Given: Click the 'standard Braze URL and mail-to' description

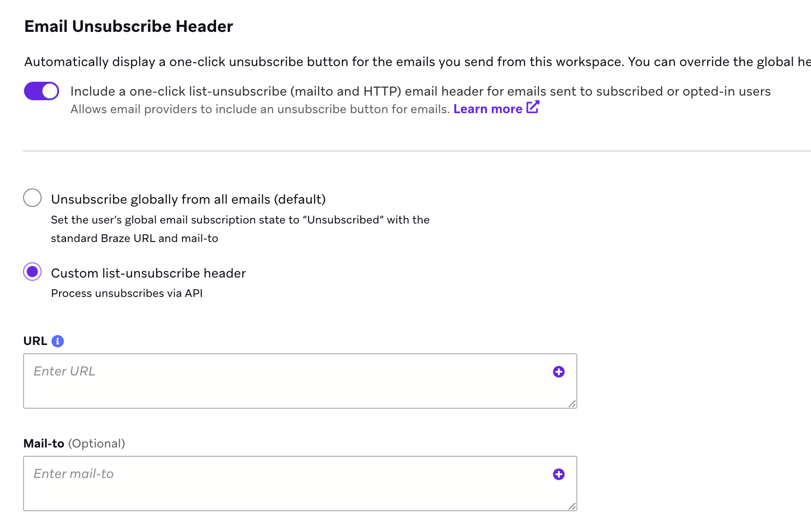Looking at the screenshot, I should [134, 238].
